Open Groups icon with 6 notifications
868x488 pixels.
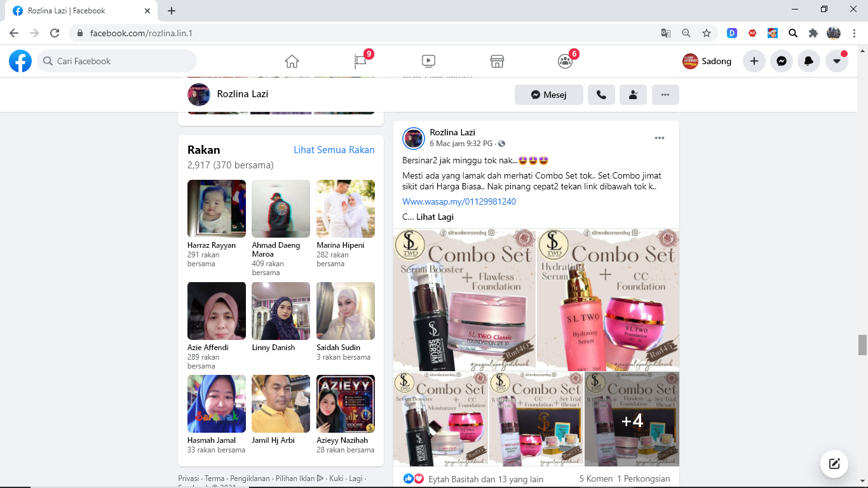coord(565,61)
